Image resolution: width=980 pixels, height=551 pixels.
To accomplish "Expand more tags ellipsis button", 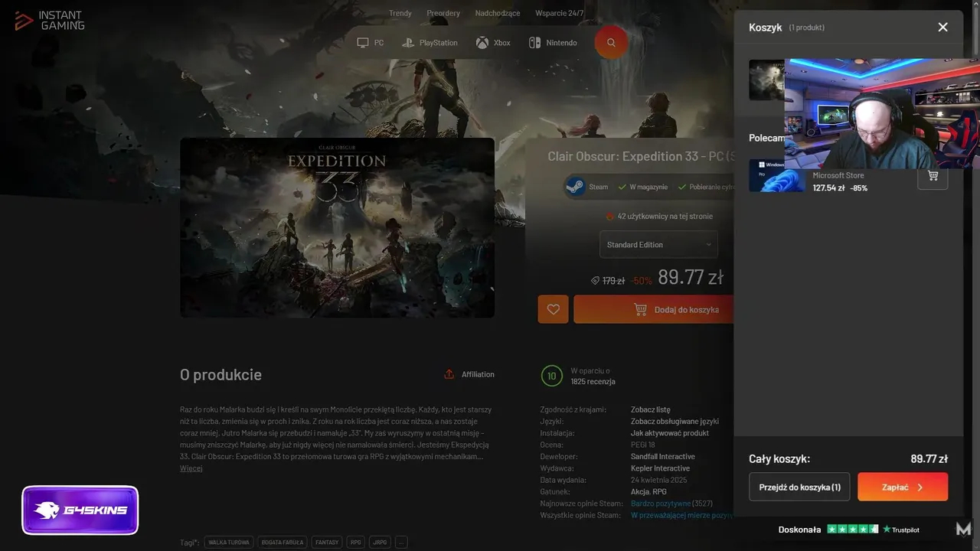I will pos(400,542).
